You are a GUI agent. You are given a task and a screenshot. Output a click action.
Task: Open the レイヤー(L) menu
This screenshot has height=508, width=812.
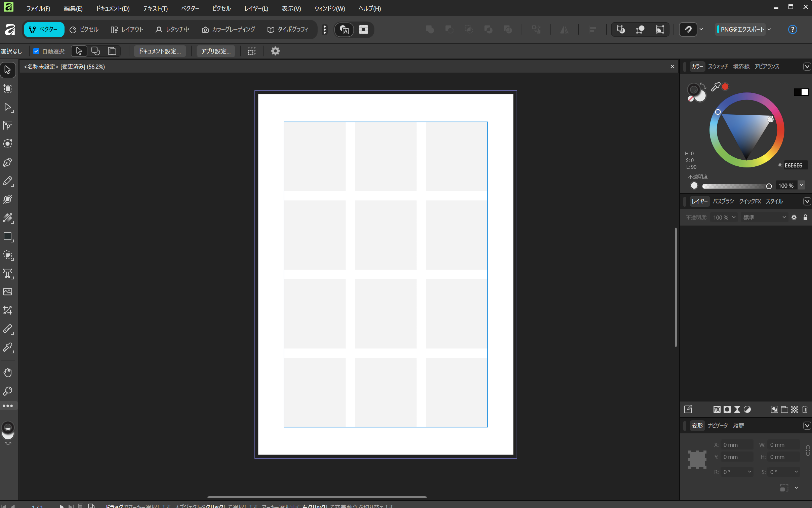tap(256, 8)
